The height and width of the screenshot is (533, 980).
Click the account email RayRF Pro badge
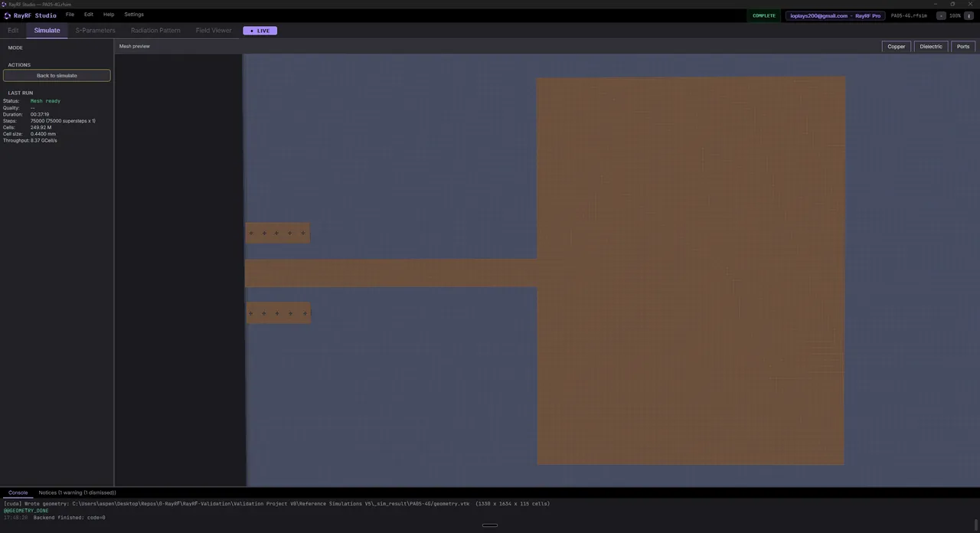pos(835,15)
